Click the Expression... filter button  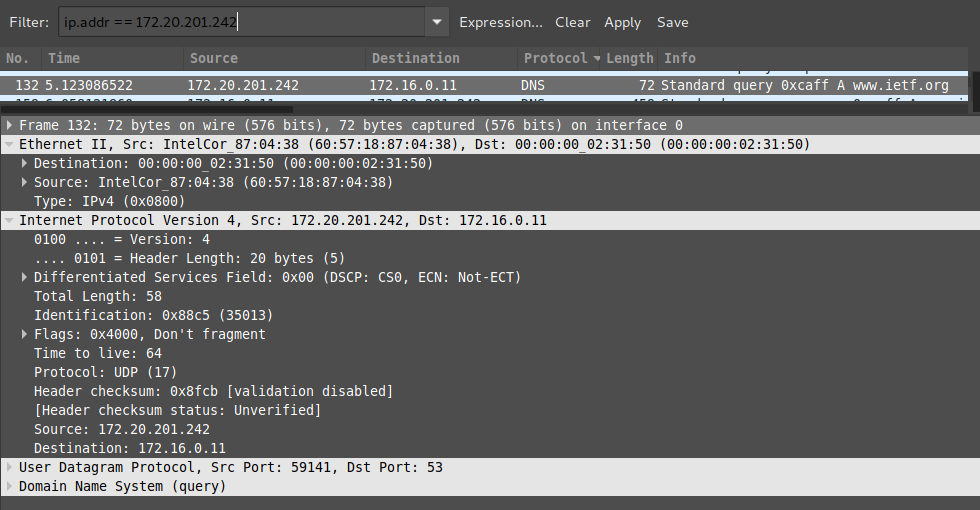pyautogui.click(x=501, y=22)
